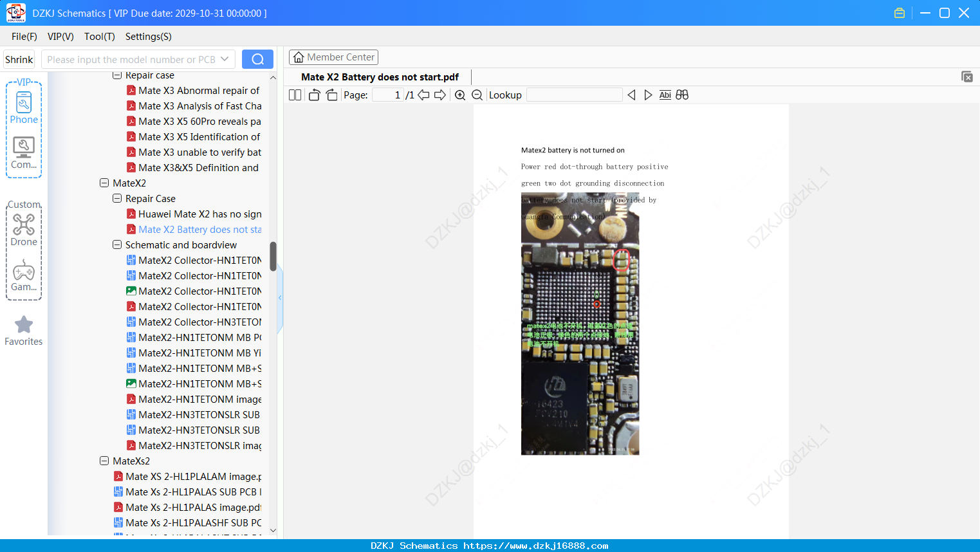Open the Computer category in sidebar
Viewport: 980px width, 552px height.
pyautogui.click(x=24, y=153)
